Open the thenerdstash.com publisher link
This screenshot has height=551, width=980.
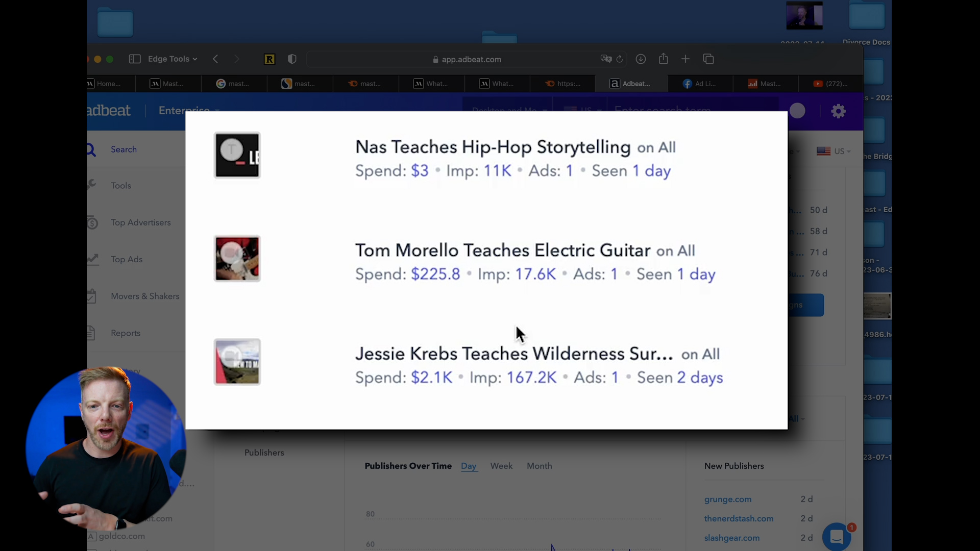[739, 518]
